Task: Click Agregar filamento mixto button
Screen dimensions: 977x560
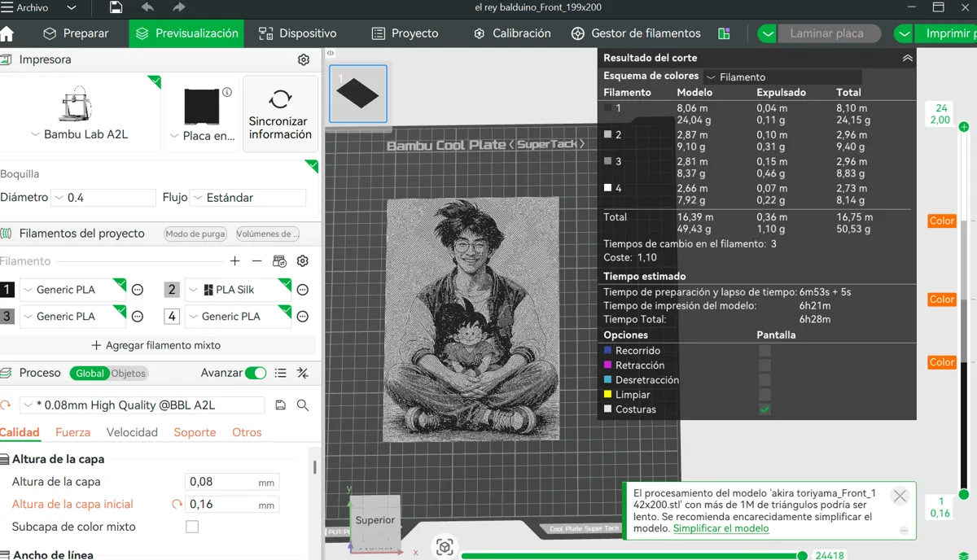Action: click(156, 345)
